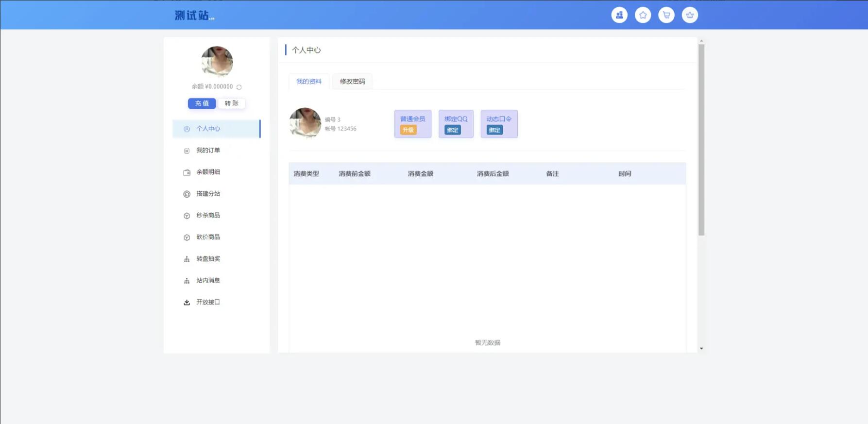The image size is (868, 424).
Task: Click the 帐号 123456 text
Action: pyautogui.click(x=340, y=129)
